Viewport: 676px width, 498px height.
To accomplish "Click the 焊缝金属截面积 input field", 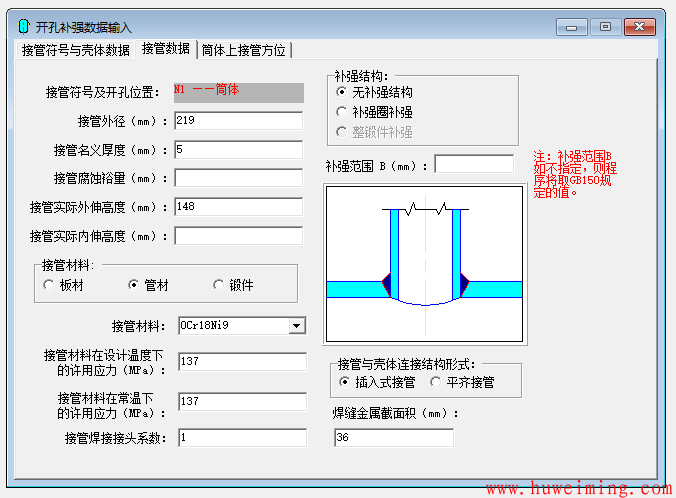I will (393, 437).
